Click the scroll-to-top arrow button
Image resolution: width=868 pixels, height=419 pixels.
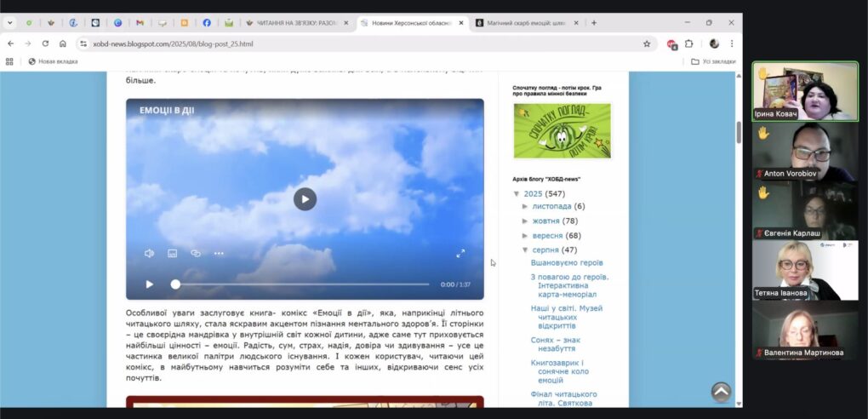(721, 392)
